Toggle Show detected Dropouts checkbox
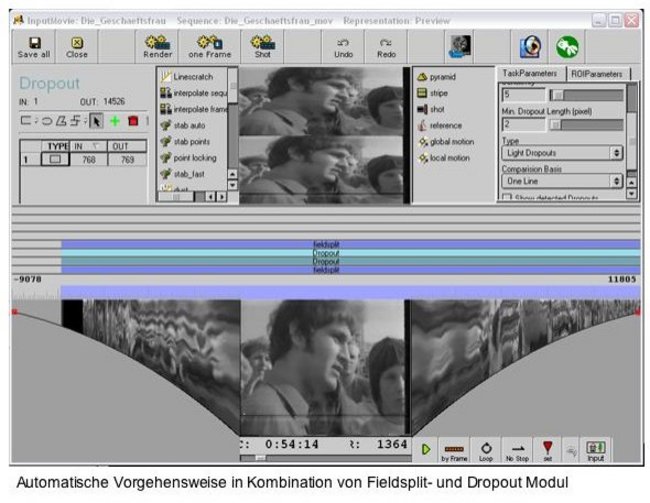650x503 pixels. coord(507,197)
